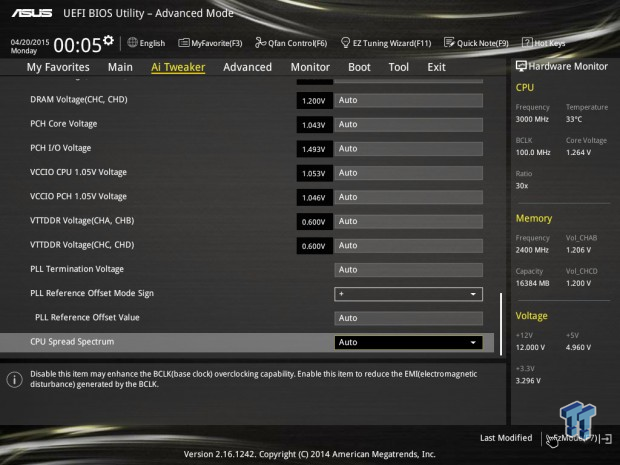Click the 04/20/2015 date text

(x=30, y=42)
